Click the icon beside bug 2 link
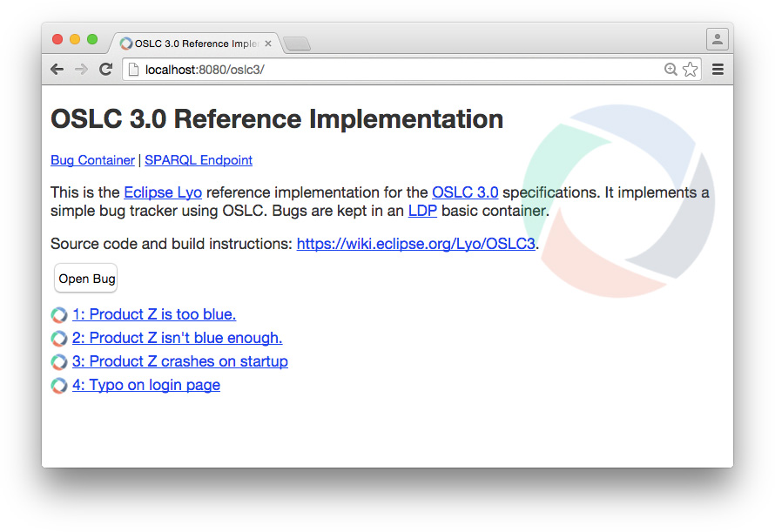The height and width of the screenshot is (532, 775). pyautogui.click(x=59, y=339)
